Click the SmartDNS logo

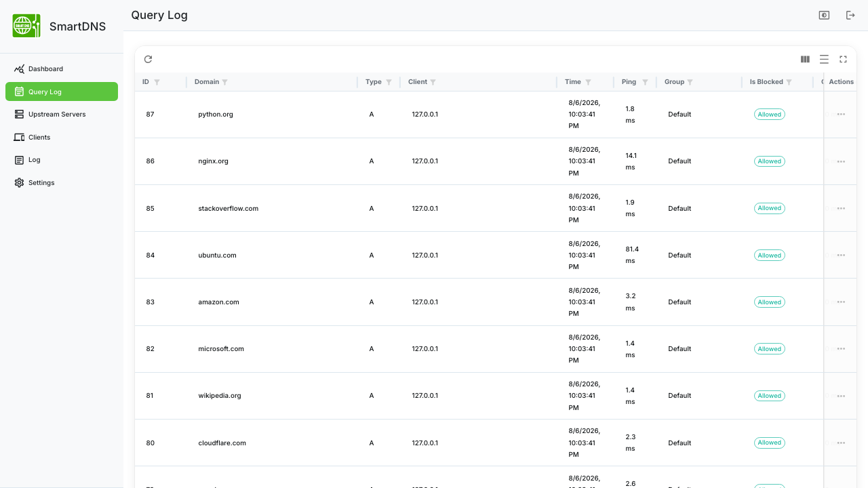pos(26,26)
